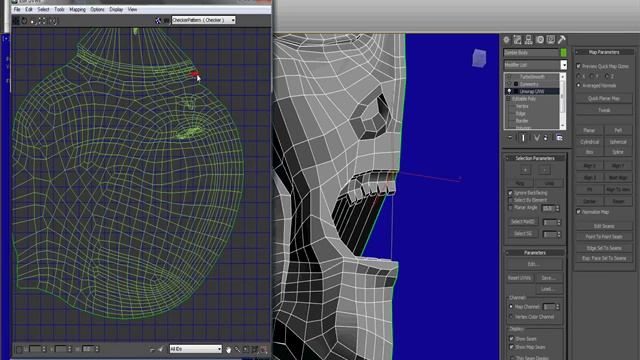Open the Edit menu in Edit UVWs
Viewport: 640px width, 360px height.
click(29, 9)
